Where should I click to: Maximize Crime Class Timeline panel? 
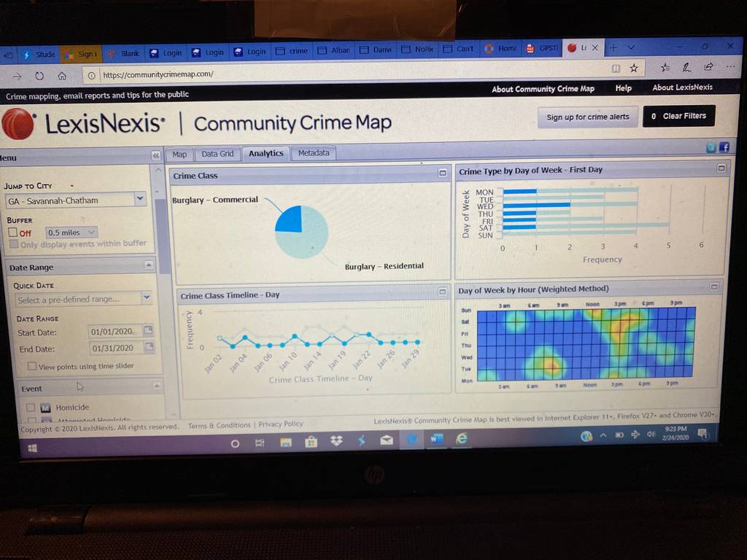[x=442, y=292]
